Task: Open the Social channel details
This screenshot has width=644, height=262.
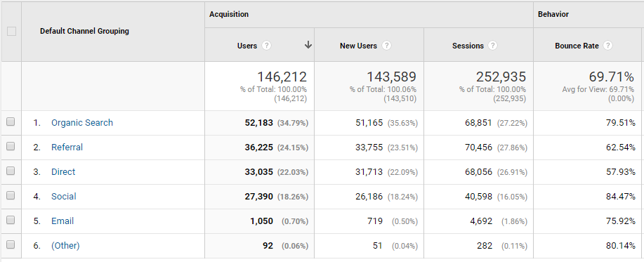Action: (x=64, y=196)
